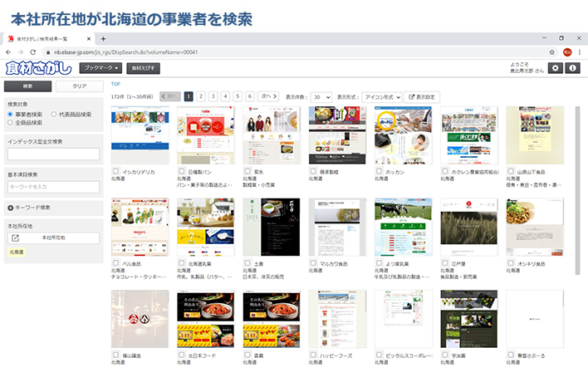Check the 北日本フード checkbox

click(182, 355)
